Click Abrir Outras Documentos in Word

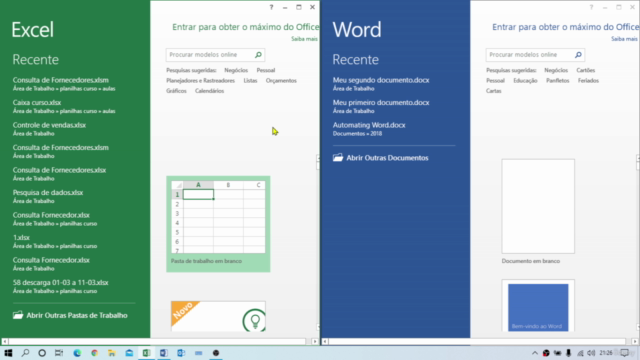380,158
